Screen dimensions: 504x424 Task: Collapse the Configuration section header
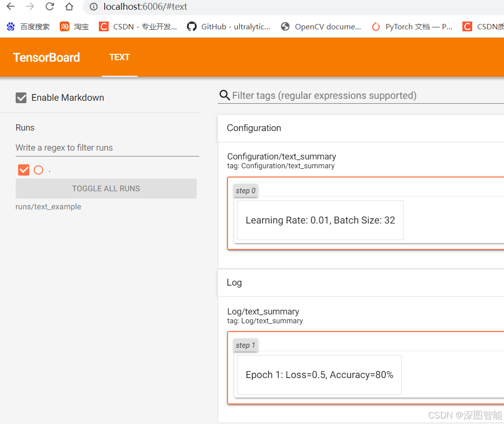pos(361,128)
